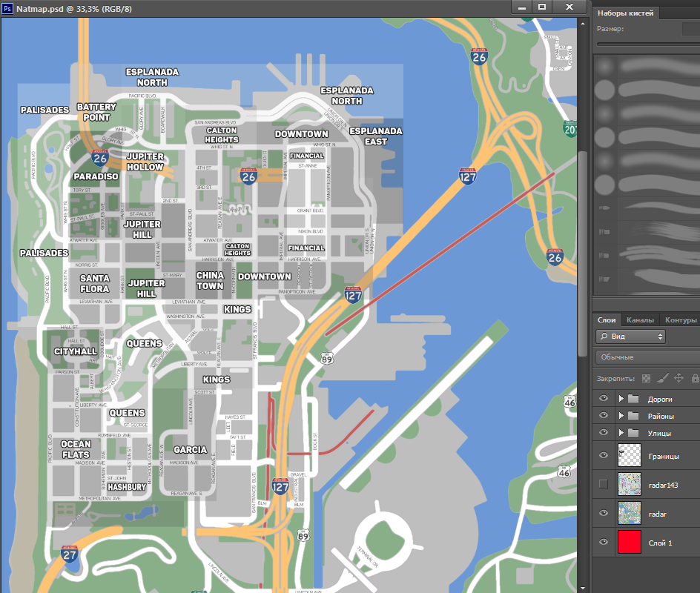Adjust the brush Размер slider
This screenshot has height=593, width=700.
tap(648, 44)
